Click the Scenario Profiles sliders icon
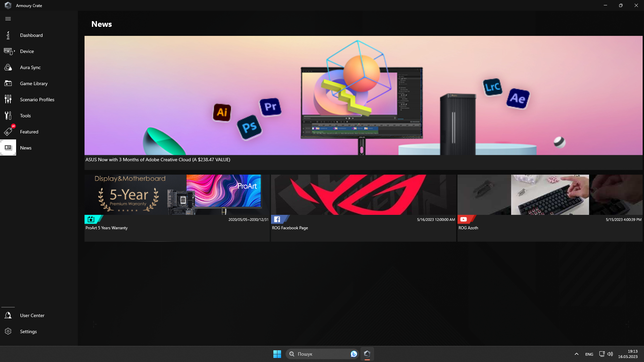 point(8,100)
